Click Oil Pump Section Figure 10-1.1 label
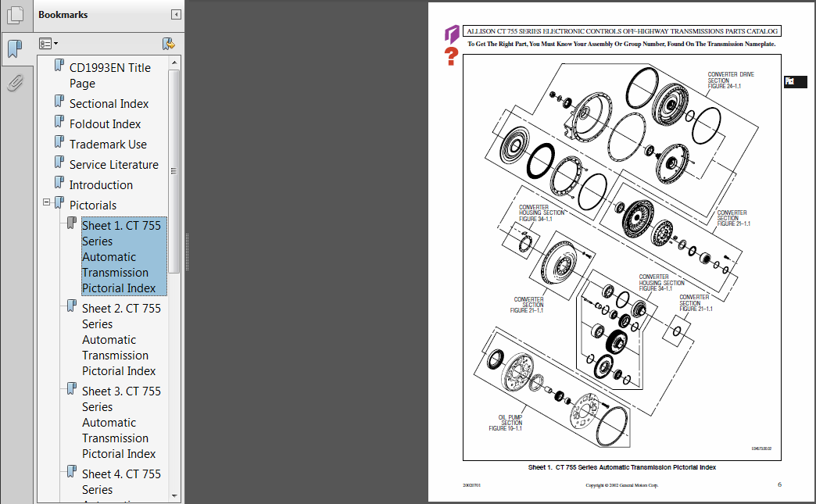 pos(506,423)
